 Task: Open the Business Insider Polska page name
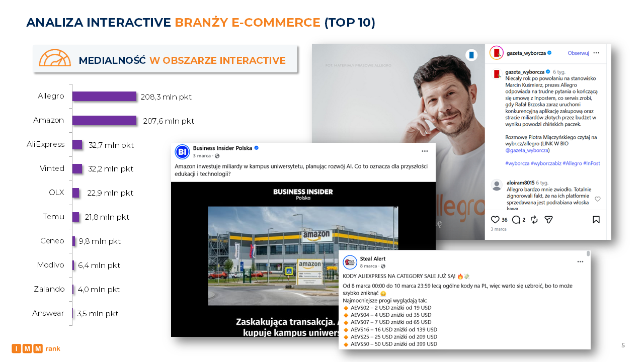(x=222, y=148)
